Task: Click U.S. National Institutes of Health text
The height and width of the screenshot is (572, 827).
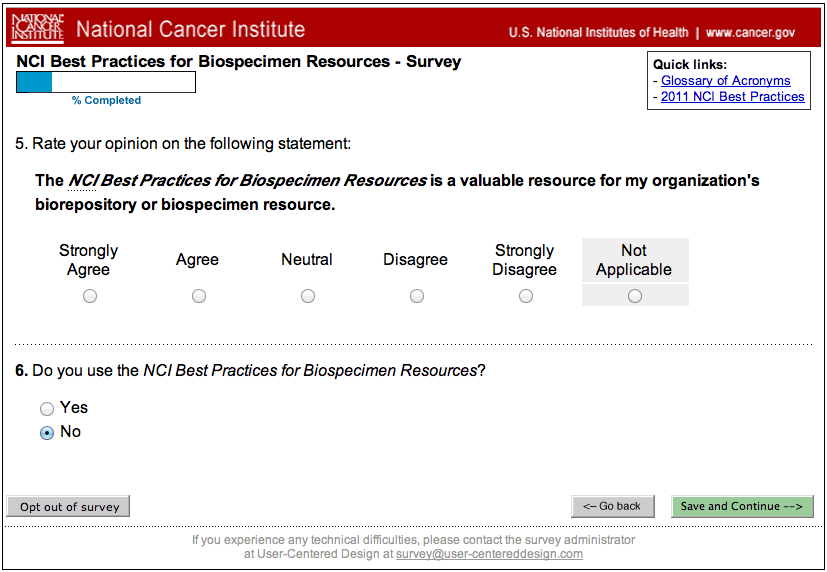Action: point(599,33)
